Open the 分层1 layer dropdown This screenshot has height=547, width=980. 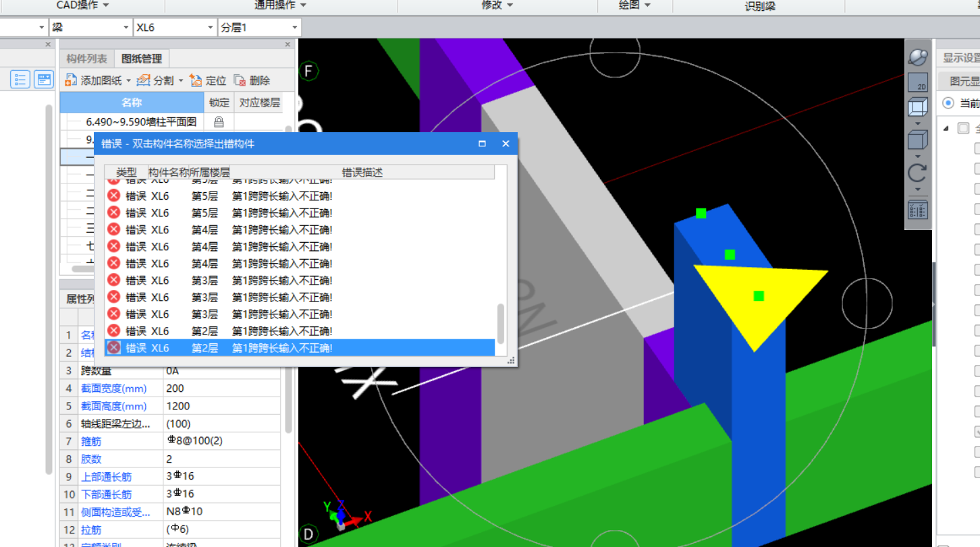[x=294, y=28]
